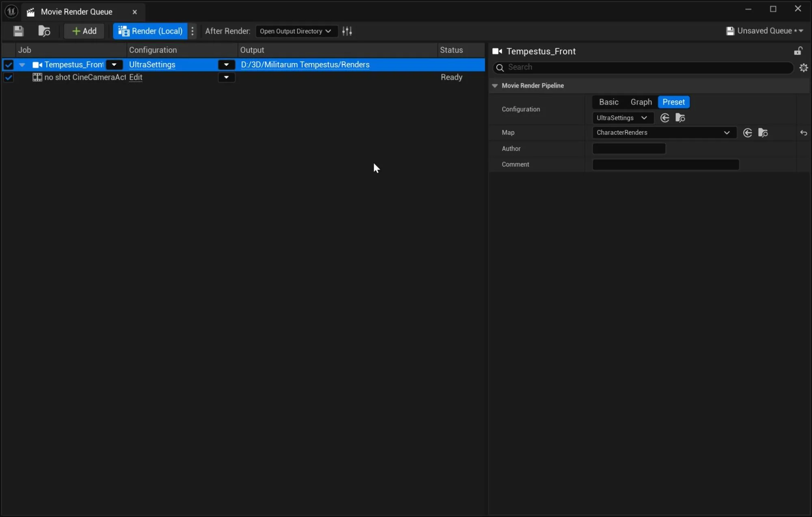This screenshot has height=517, width=812.
Task: Open dropdown next to Tempestus_Front job name
Action: (114, 65)
